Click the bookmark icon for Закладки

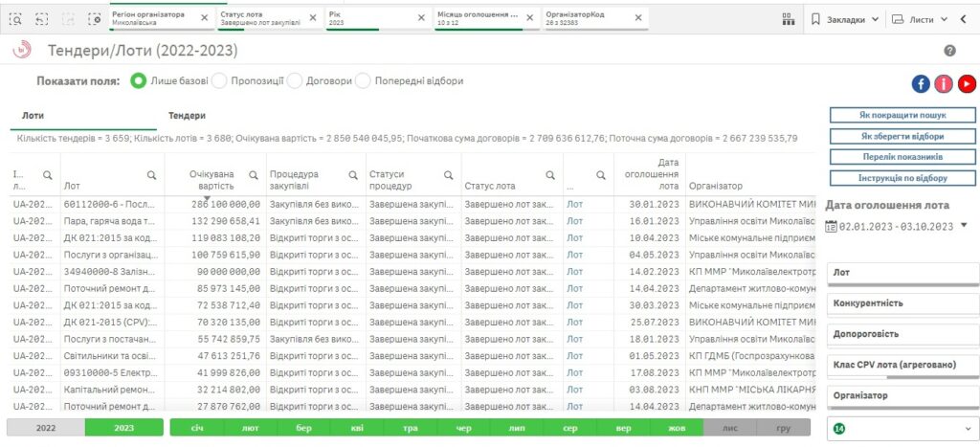click(x=815, y=19)
